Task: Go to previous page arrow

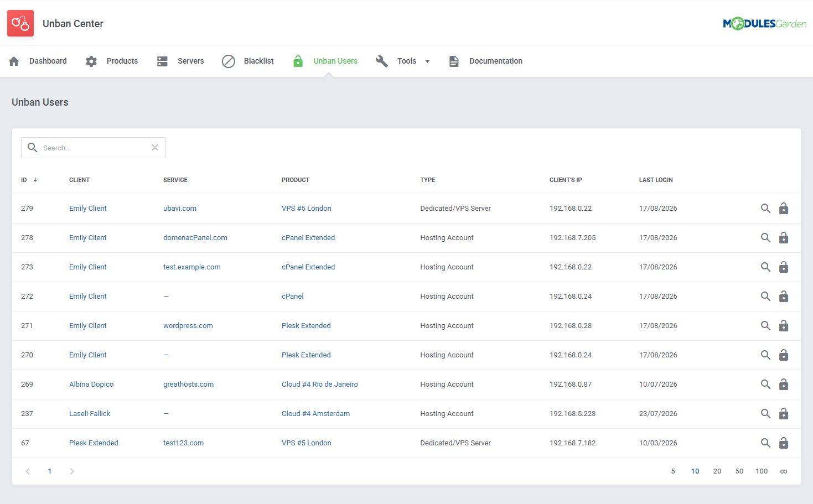Action: [28, 471]
